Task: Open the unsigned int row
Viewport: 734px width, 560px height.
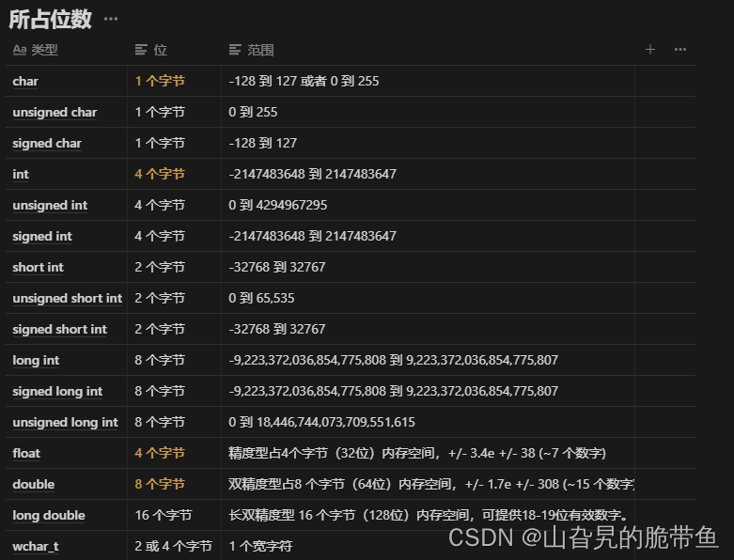Action: [x=50, y=205]
